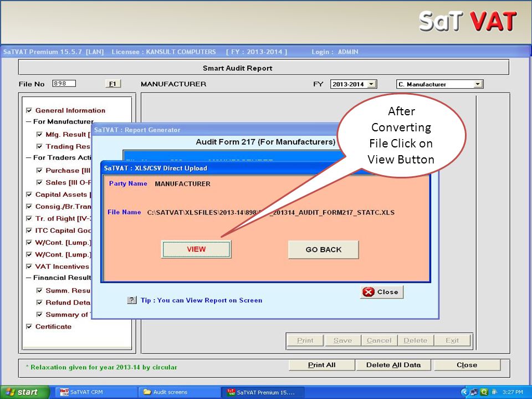Viewport: 532px width, 399px height.
Task: Toggle Summary of checkbox
Action: point(39,315)
